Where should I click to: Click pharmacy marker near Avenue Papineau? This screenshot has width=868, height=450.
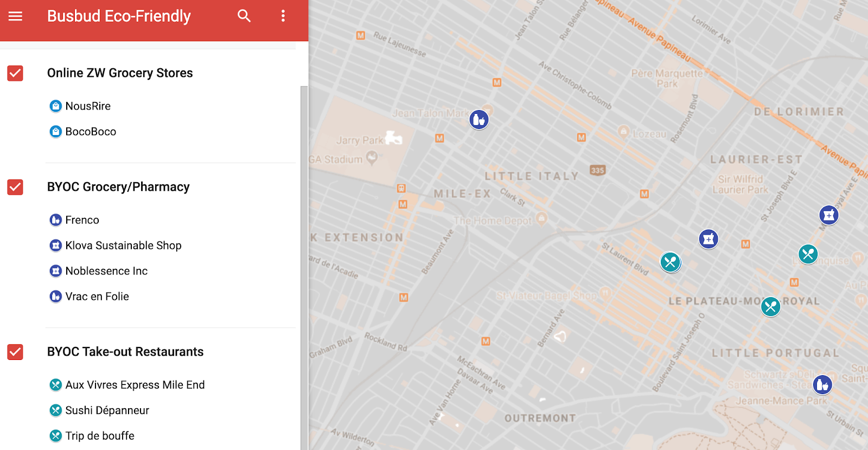click(x=829, y=215)
